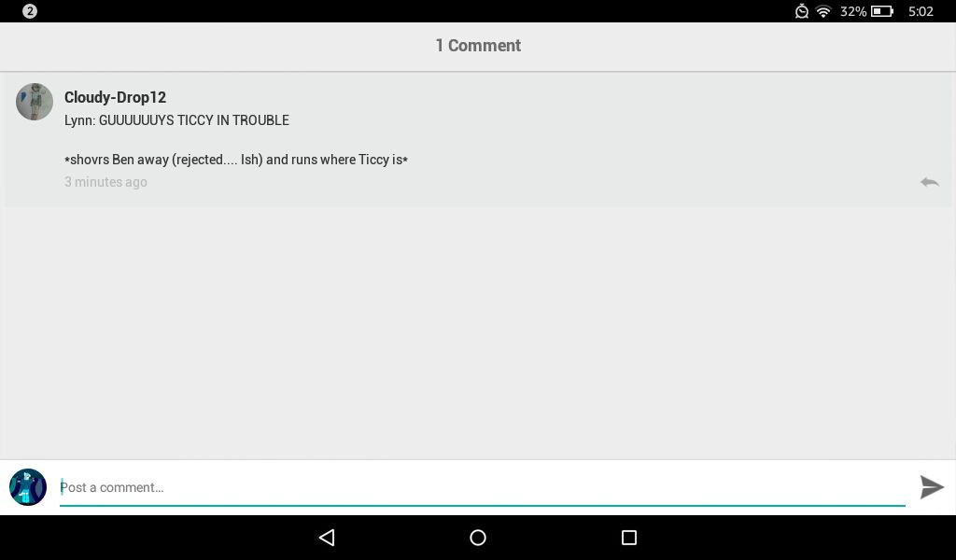Go home using the circle navigation button
Screen dimensions: 956x560
478,537
